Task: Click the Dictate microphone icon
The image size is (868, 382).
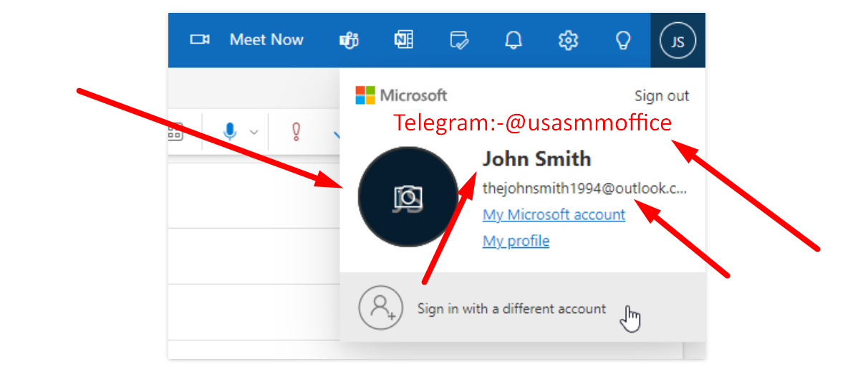Action: click(x=230, y=132)
